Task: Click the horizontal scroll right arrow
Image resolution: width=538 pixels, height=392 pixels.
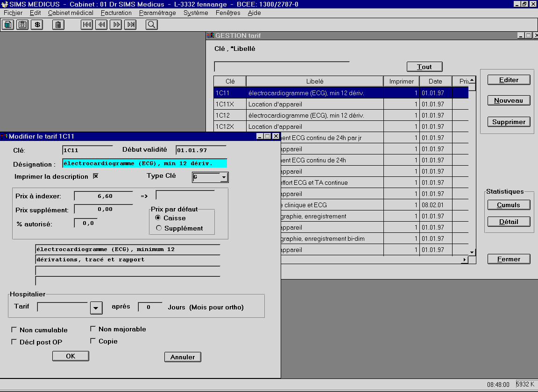Action: click(465, 259)
